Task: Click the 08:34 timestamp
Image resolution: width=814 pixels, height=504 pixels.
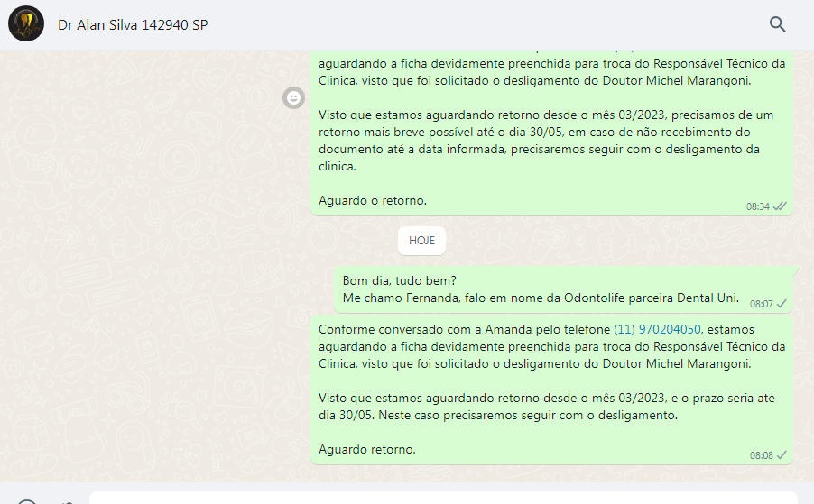Action: click(757, 206)
